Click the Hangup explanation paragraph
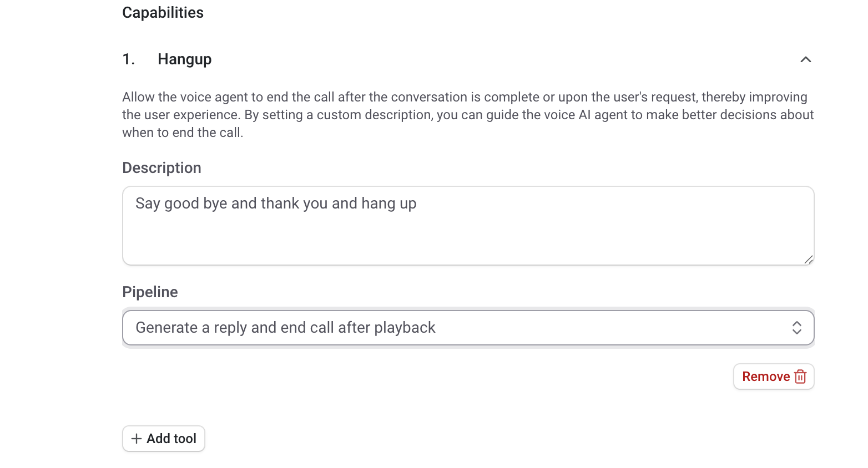Screen dimensions: 868x468 (x=467, y=115)
